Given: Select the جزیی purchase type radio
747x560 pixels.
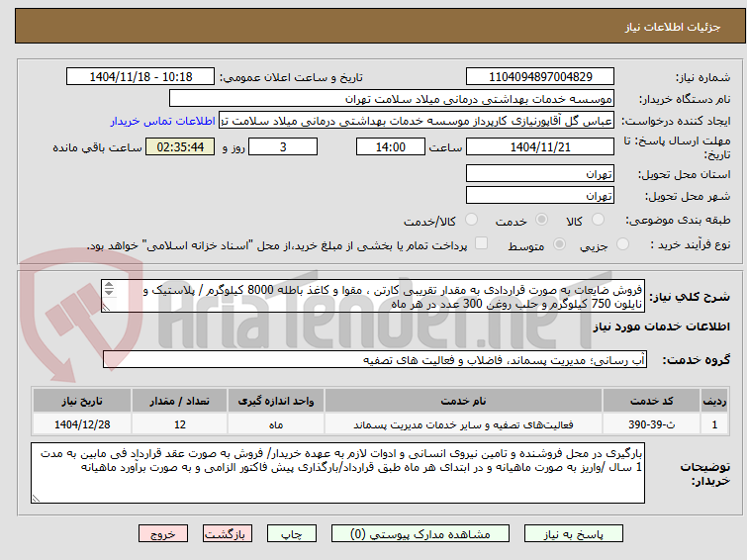Looking at the screenshot, I should 622,244.
